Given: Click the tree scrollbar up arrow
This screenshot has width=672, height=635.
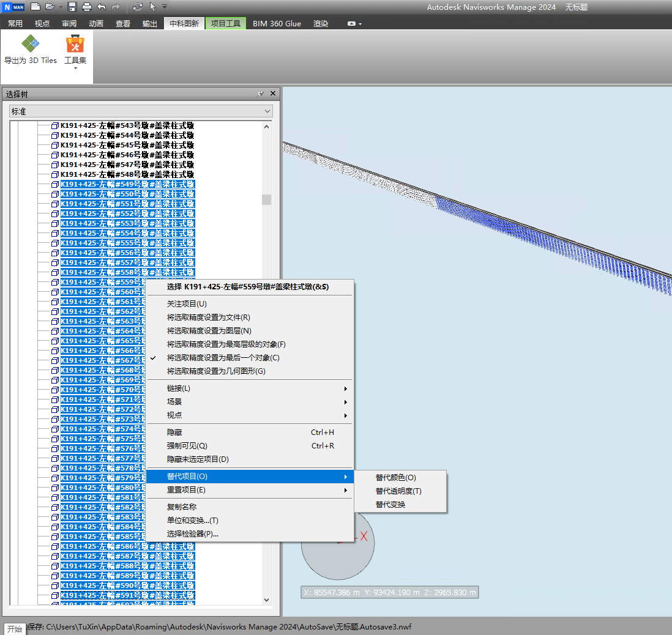Looking at the screenshot, I should [x=267, y=127].
